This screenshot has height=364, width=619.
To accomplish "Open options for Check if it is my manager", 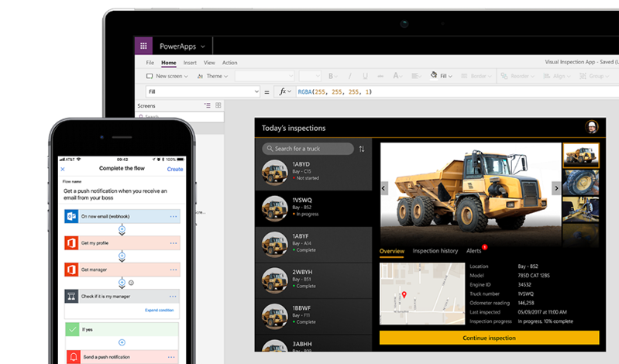I will (x=173, y=297).
